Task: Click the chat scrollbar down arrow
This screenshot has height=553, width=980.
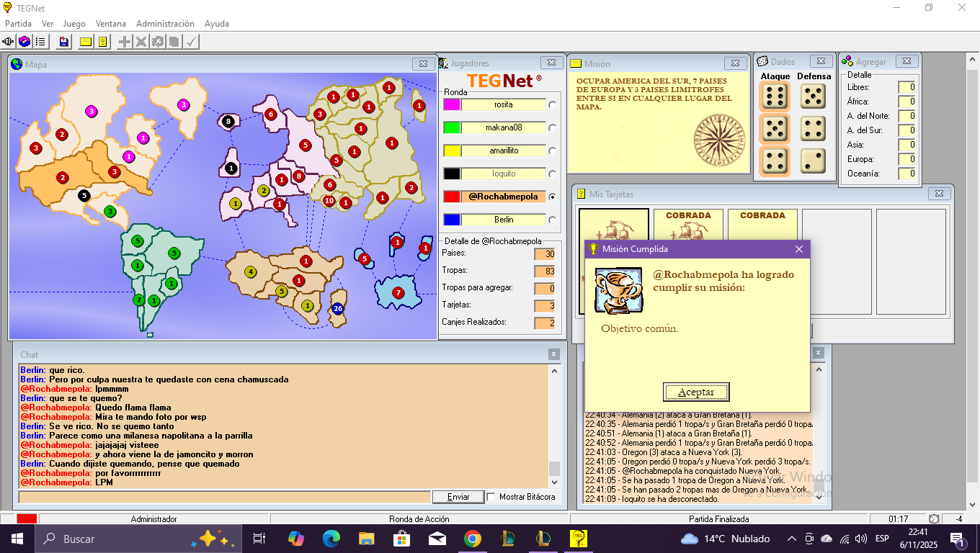Action: coord(554,482)
